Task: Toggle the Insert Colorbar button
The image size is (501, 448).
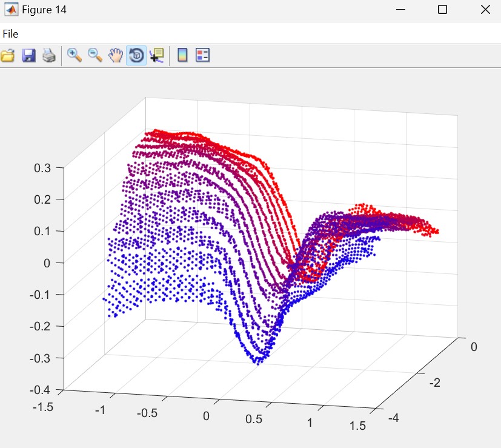Action: pyautogui.click(x=182, y=56)
